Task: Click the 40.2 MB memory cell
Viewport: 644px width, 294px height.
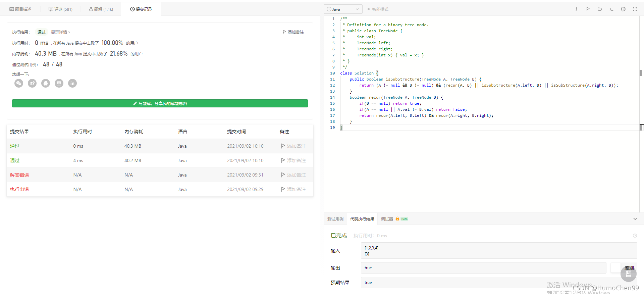Action: pyautogui.click(x=133, y=160)
